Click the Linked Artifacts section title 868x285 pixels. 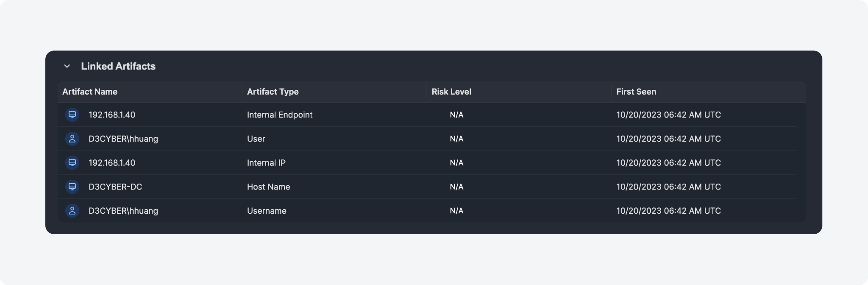tap(118, 66)
